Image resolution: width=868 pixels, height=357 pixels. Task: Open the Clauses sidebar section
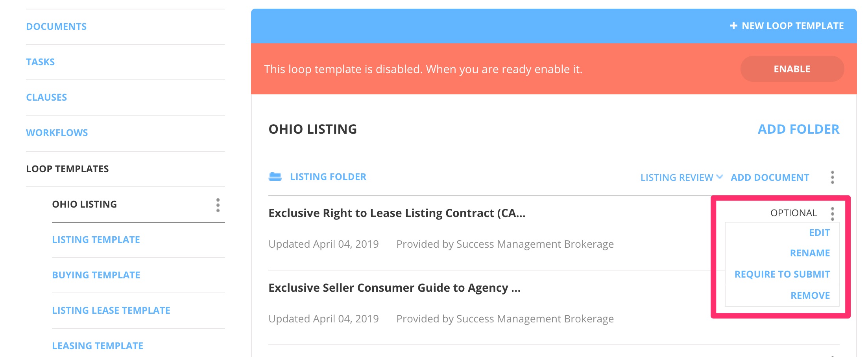tap(46, 98)
